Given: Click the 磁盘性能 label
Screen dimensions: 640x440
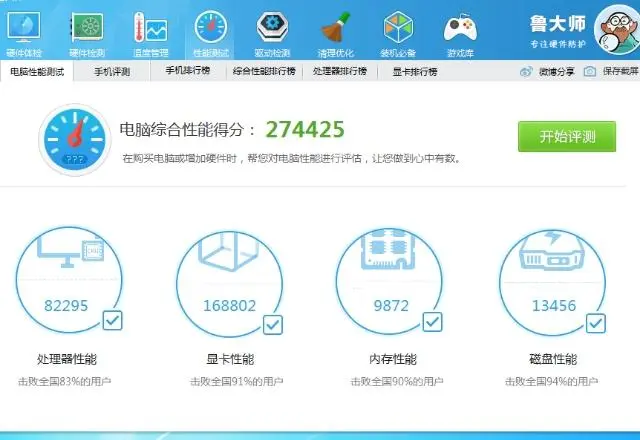Looking at the screenshot, I should click(553, 359).
